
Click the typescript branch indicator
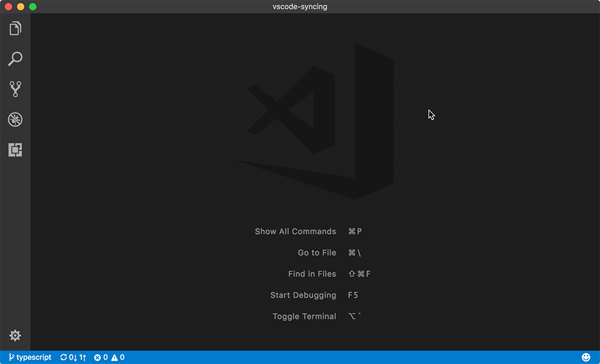pyautogui.click(x=30, y=357)
